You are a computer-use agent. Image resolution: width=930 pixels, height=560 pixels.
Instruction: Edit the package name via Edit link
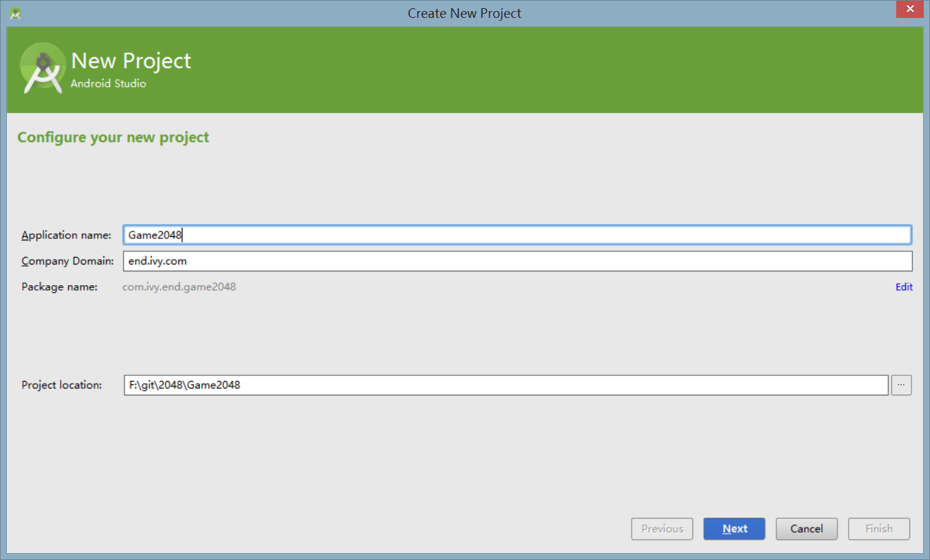tap(904, 287)
